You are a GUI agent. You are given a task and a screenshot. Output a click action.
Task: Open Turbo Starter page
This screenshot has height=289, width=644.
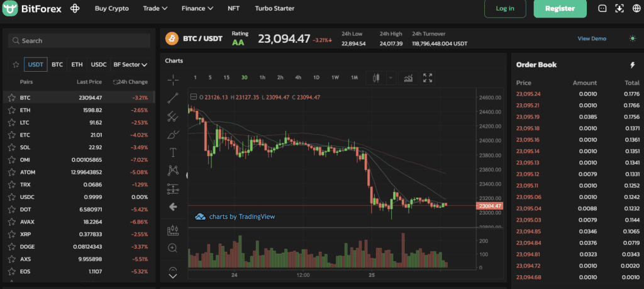click(275, 8)
